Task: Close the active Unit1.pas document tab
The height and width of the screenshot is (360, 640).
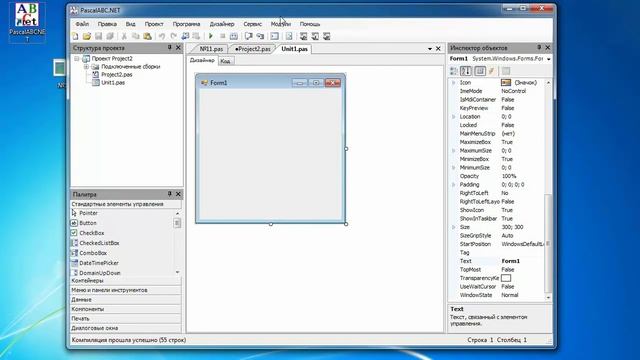Action: [438, 49]
